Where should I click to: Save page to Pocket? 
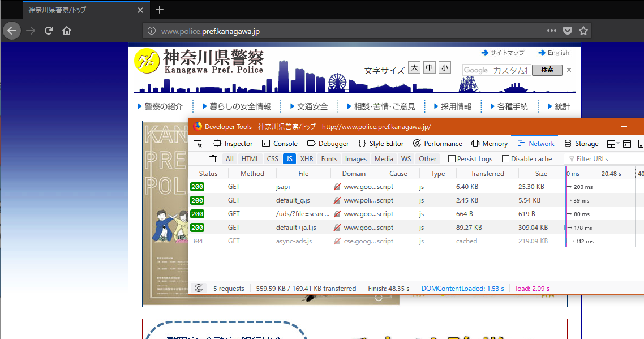coord(568,31)
